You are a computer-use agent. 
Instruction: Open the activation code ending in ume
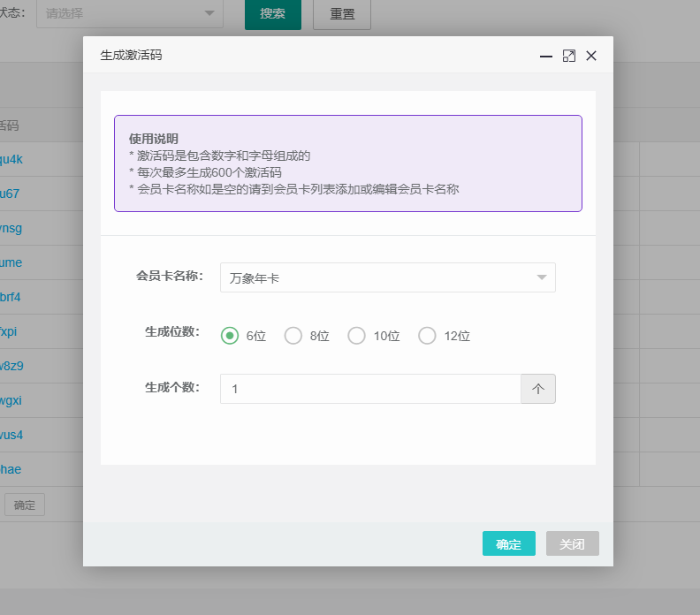click(x=11, y=262)
